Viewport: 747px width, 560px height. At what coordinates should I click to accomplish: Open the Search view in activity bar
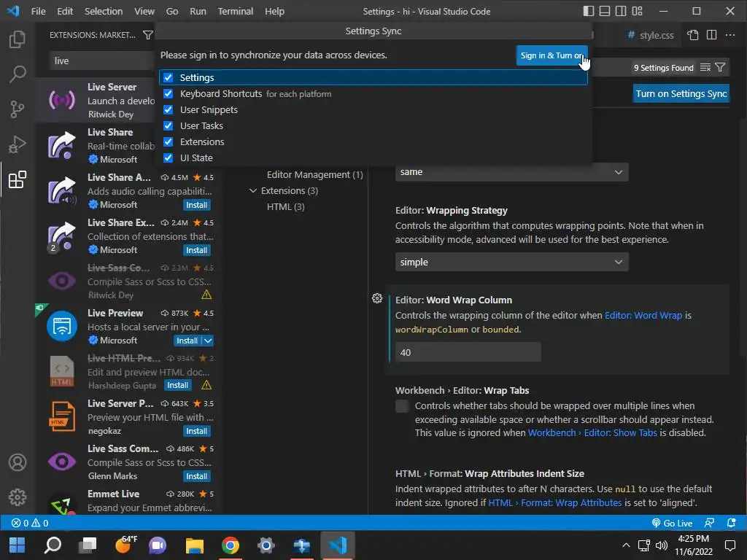[18, 74]
